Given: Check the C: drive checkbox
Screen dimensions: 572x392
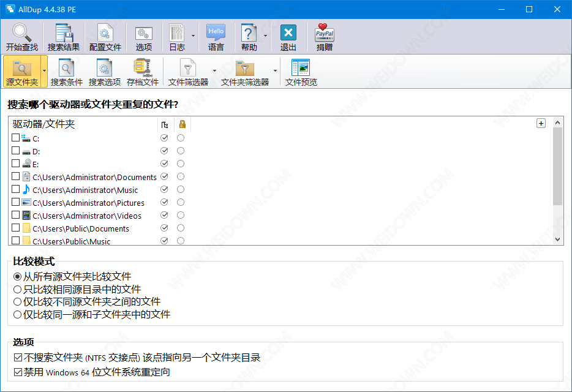Looking at the screenshot, I should click(x=15, y=138).
